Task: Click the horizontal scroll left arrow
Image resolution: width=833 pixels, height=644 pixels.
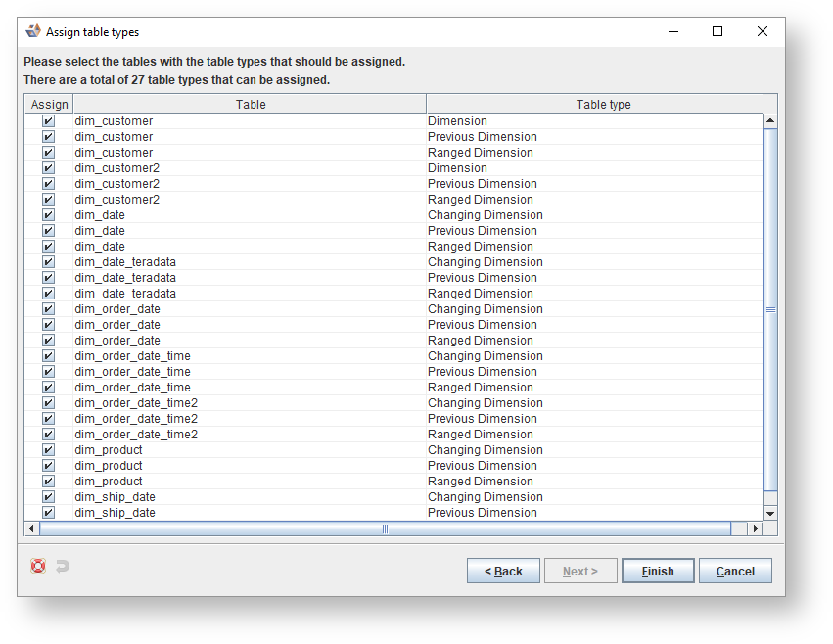Action: click(x=32, y=529)
